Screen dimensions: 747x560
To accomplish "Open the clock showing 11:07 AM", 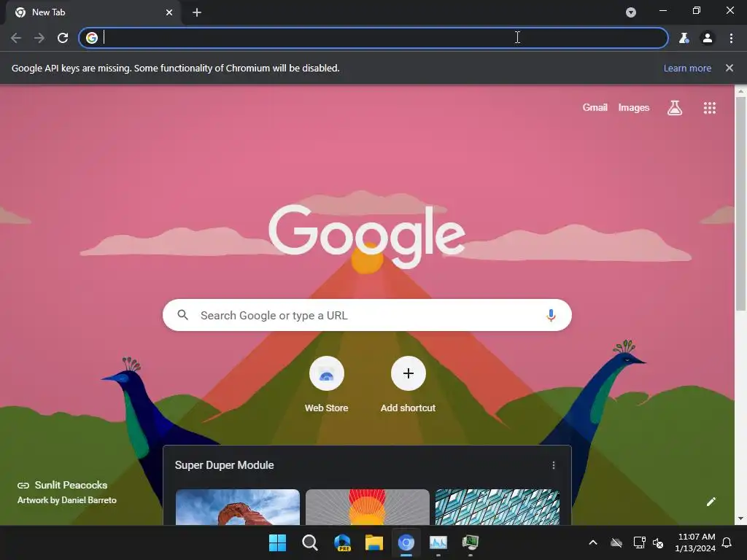I will tap(695, 542).
